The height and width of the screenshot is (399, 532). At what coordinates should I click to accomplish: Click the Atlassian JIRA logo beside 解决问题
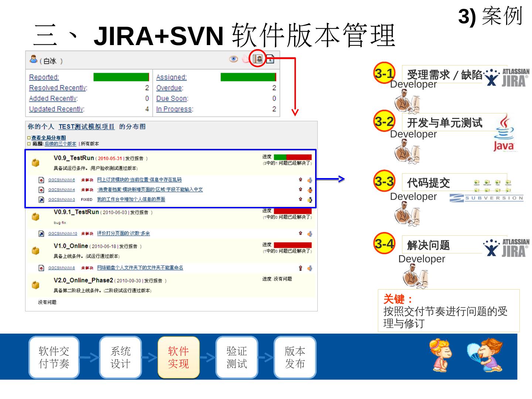[x=507, y=248]
